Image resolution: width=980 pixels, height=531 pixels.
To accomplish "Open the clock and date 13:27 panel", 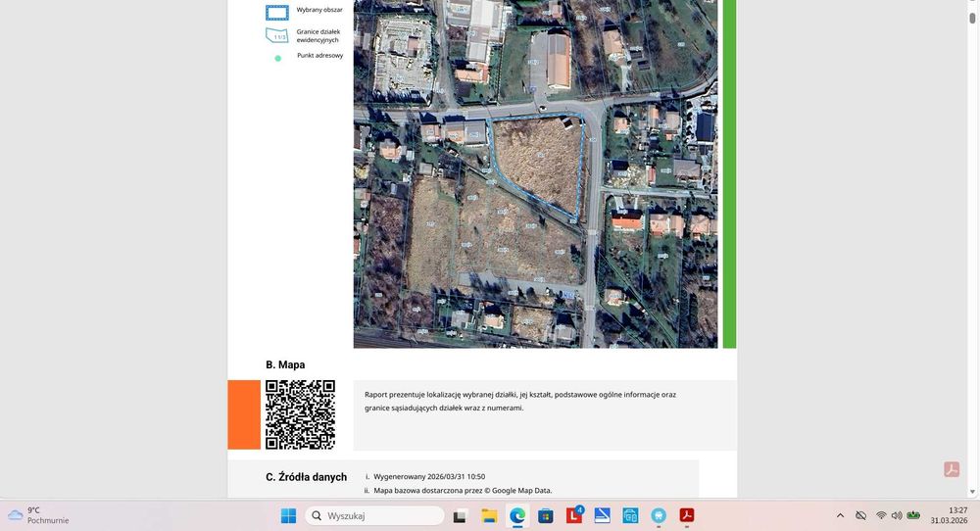I will click(949, 515).
